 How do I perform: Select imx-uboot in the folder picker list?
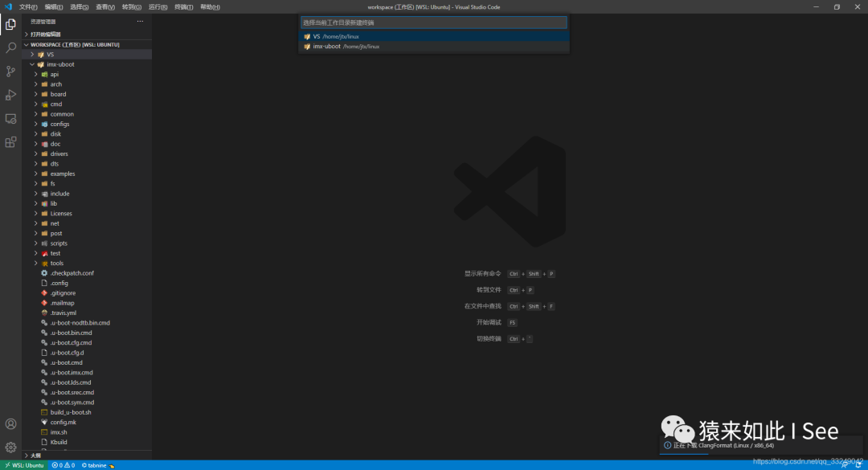click(328, 47)
